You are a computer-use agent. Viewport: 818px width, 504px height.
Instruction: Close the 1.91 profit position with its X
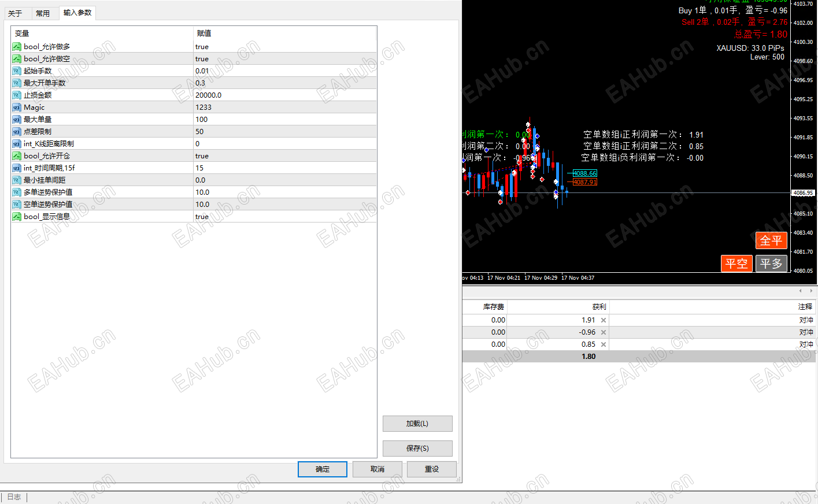pyautogui.click(x=603, y=320)
